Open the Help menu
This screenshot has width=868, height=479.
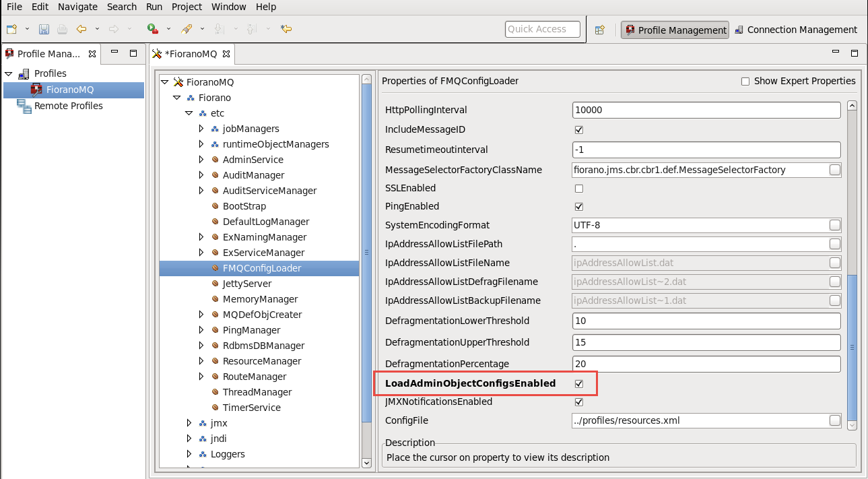266,7
